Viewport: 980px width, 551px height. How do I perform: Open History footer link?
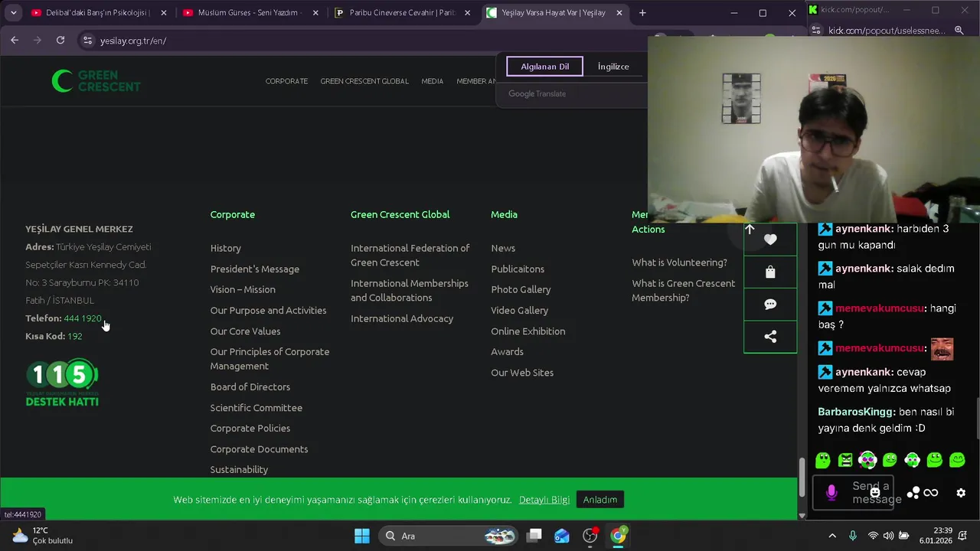point(226,248)
